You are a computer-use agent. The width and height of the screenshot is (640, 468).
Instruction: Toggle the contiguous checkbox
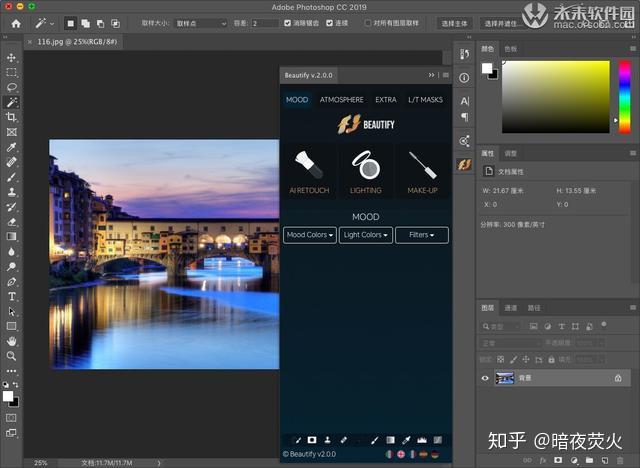coord(329,23)
